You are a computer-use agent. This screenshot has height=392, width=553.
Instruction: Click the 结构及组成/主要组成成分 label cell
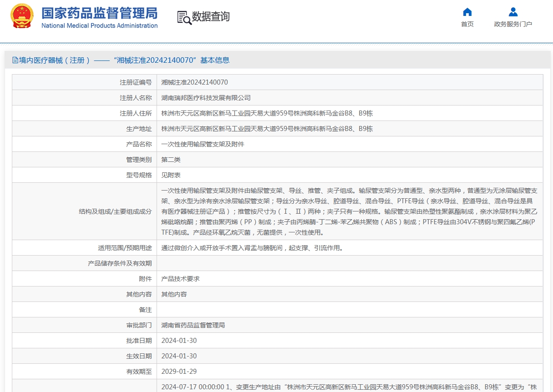(x=84, y=211)
